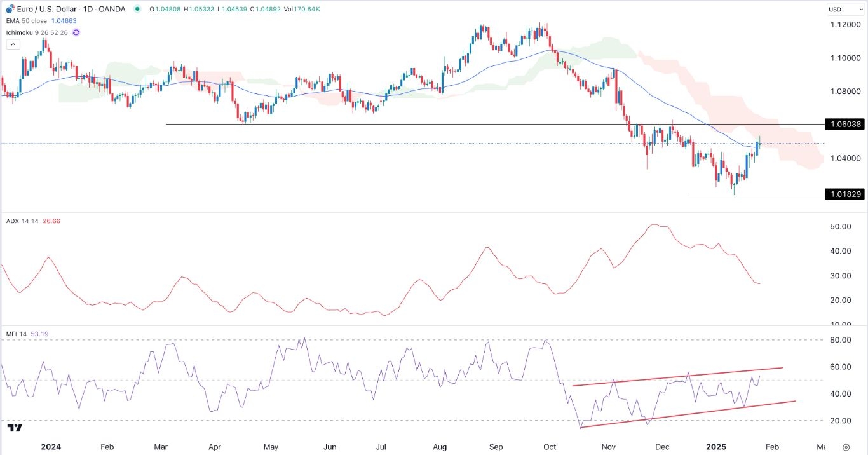This screenshot has width=868, height=455.
Task: Click the 1.06038 horizontal line price label
Action: pyautogui.click(x=844, y=124)
